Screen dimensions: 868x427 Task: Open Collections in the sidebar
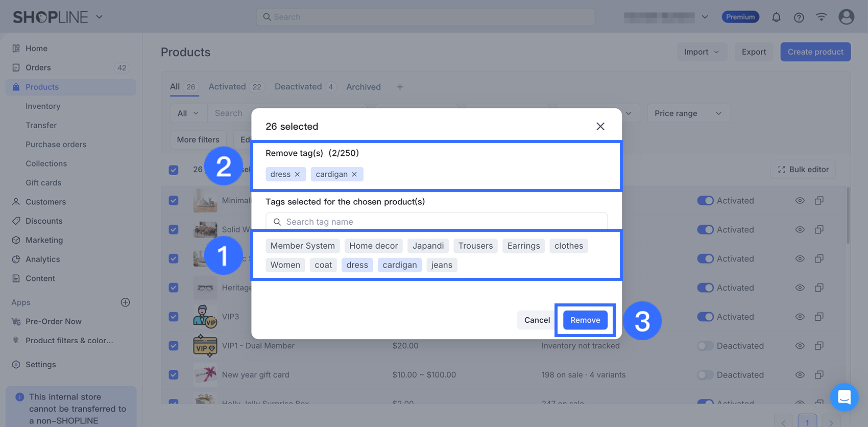click(x=46, y=163)
